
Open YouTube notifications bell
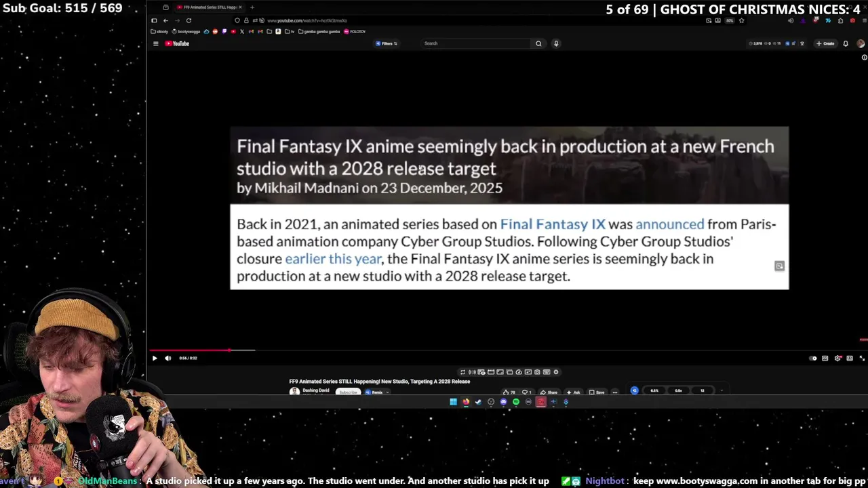[x=846, y=43]
